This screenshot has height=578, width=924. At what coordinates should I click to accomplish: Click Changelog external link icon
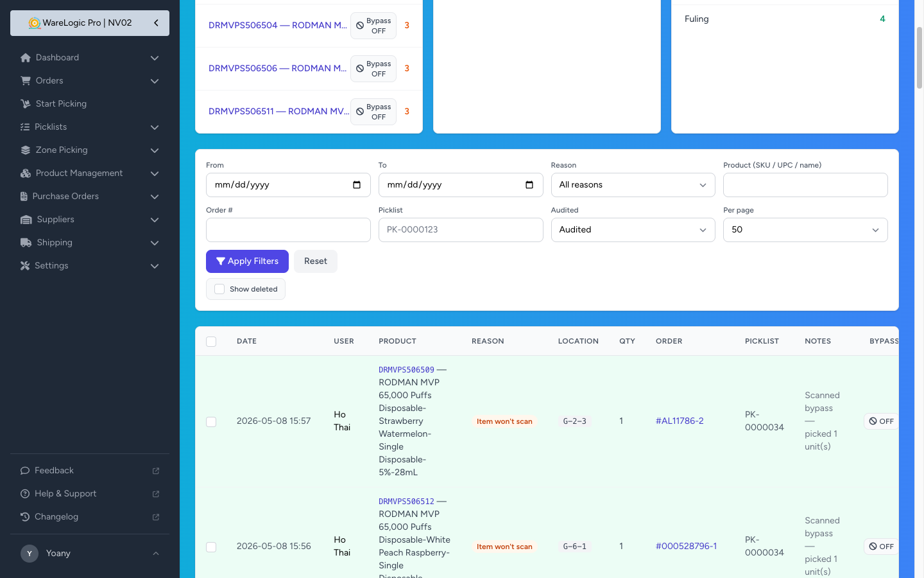155,517
